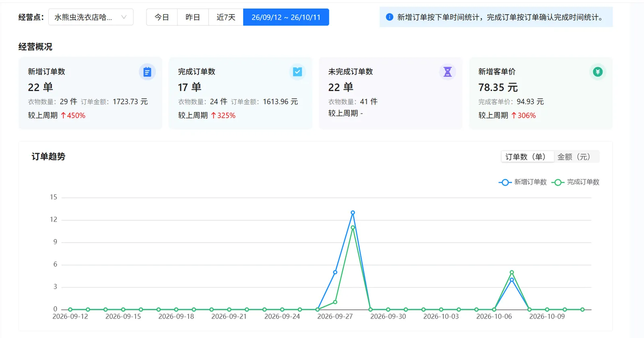The image size is (644, 338).
Task: Click the completed orders checkmark icon
Action: tap(297, 72)
